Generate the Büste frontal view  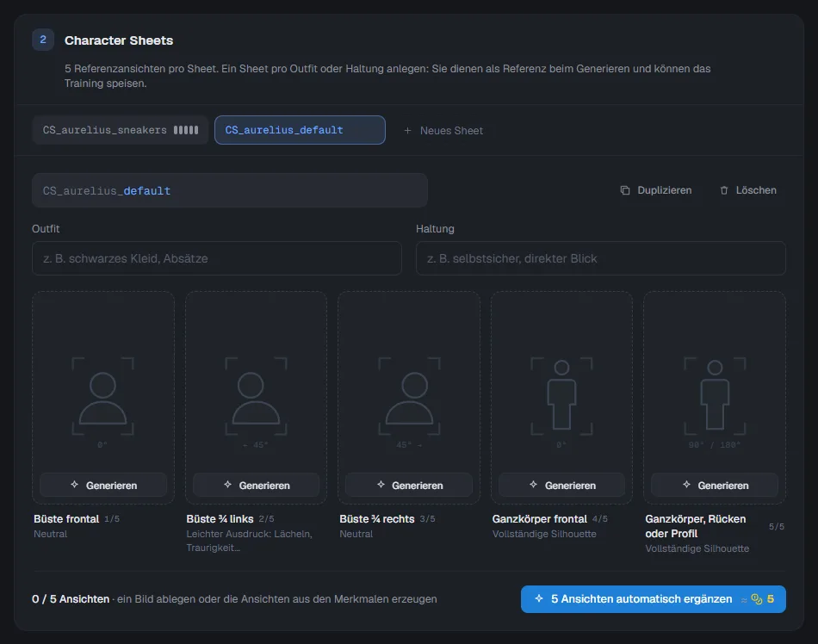click(x=103, y=486)
